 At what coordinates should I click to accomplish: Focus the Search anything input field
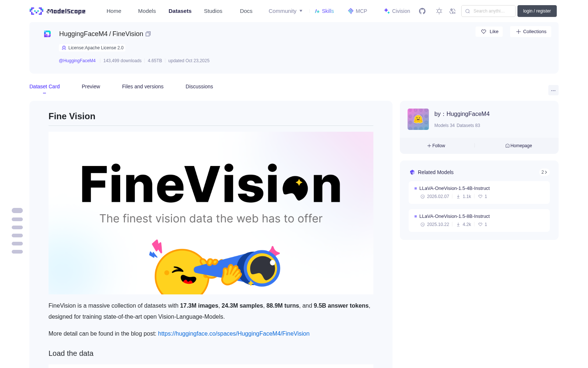point(488,11)
